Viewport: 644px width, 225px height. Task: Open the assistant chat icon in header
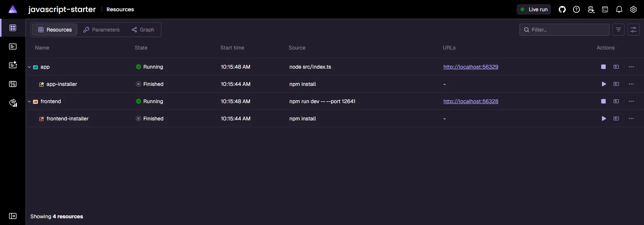pyautogui.click(x=591, y=9)
